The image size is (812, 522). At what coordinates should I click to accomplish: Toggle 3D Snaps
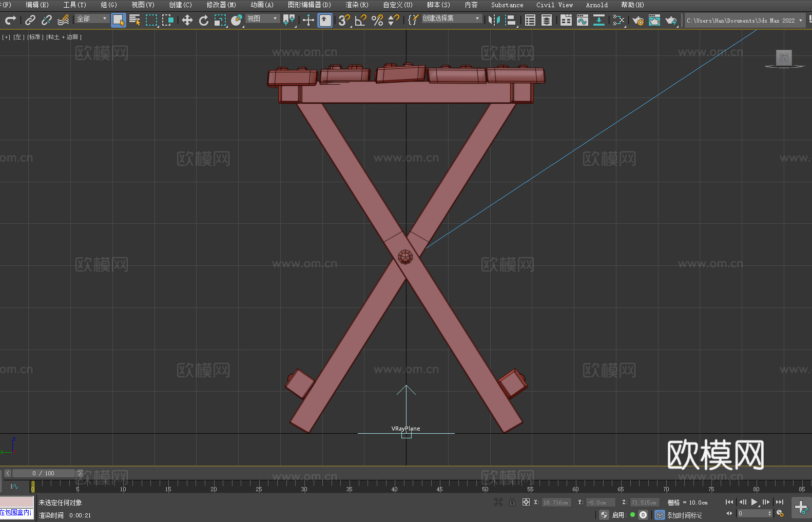click(x=344, y=20)
